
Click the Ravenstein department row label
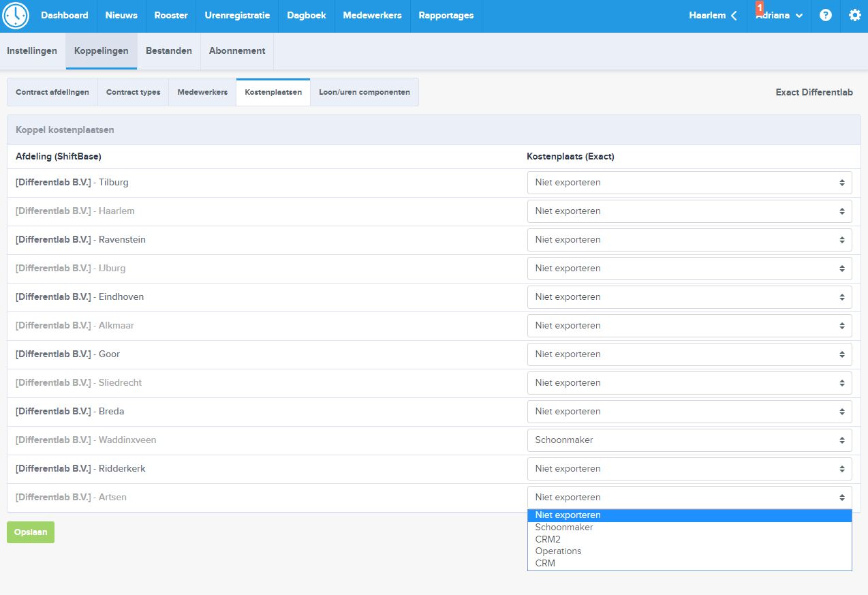pyautogui.click(x=80, y=240)
